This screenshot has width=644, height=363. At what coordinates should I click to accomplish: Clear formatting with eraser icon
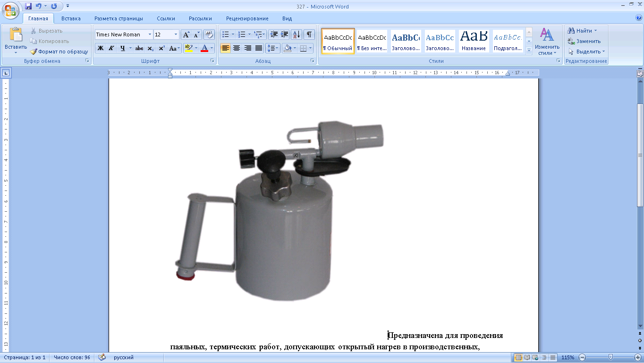tap(209, 35)
